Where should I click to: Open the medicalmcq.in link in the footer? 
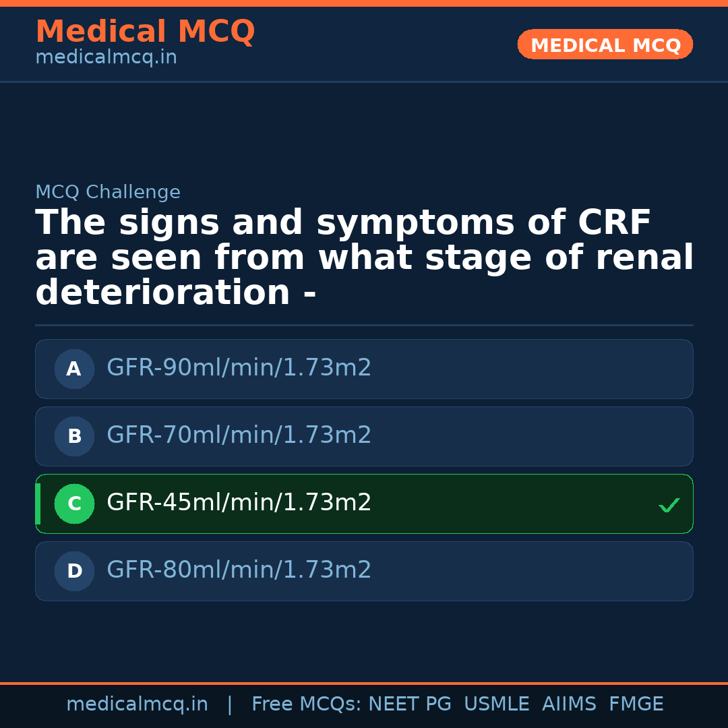click(x=137, y=704)
